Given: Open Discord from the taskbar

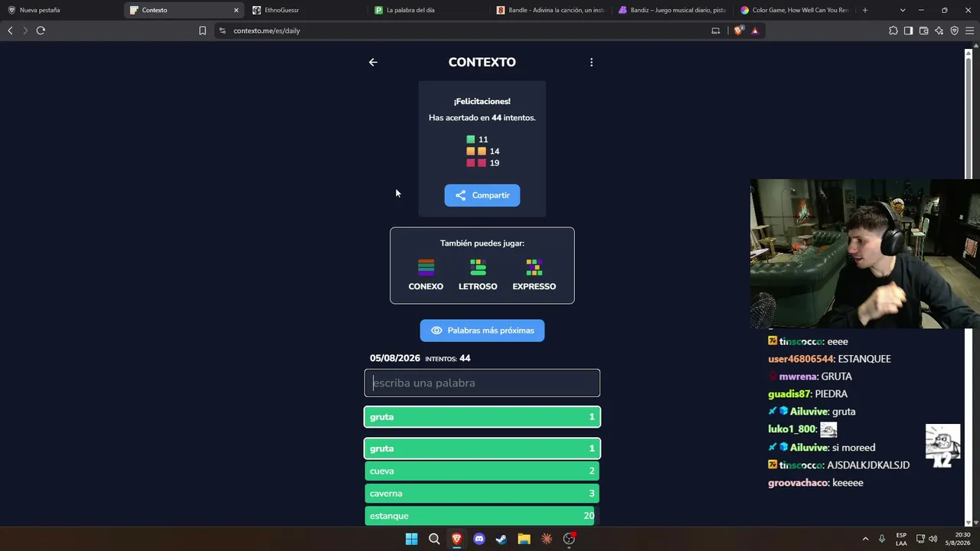Looking at the screenshot, I should pos(479,539).
